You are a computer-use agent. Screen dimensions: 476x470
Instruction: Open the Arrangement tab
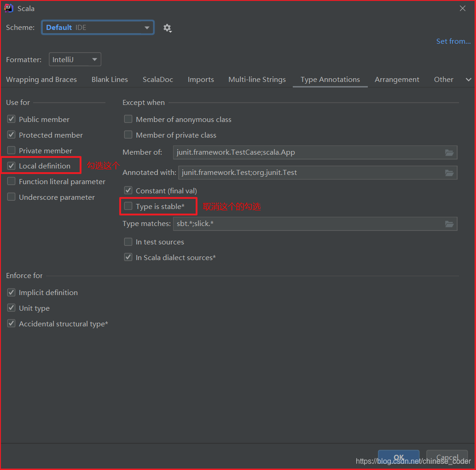pos(397,80)
